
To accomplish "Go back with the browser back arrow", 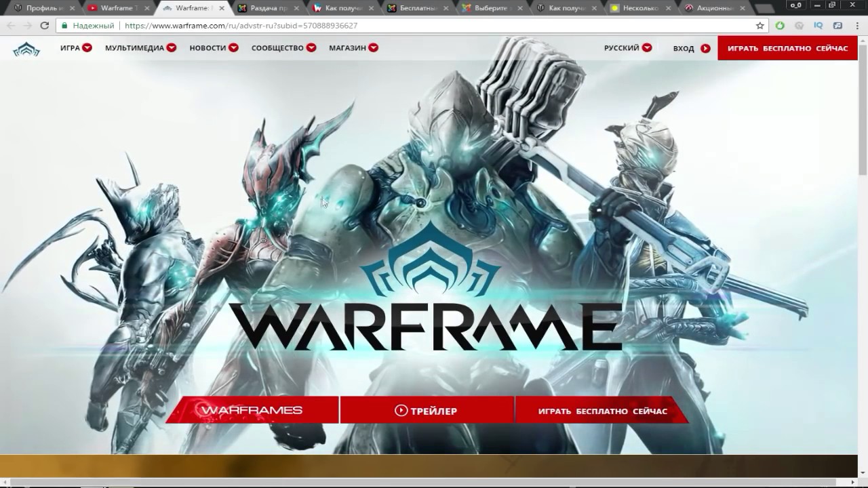I will tap(11, 26).
